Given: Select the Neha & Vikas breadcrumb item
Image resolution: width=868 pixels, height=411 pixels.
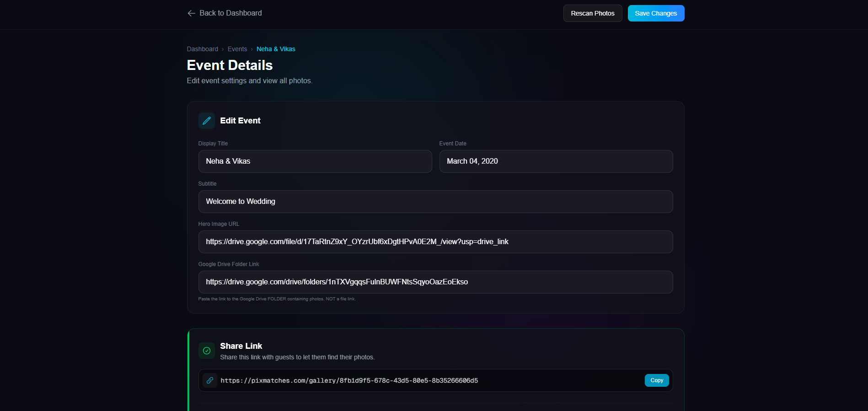Looking at the screenshot, I should (276, 49).
